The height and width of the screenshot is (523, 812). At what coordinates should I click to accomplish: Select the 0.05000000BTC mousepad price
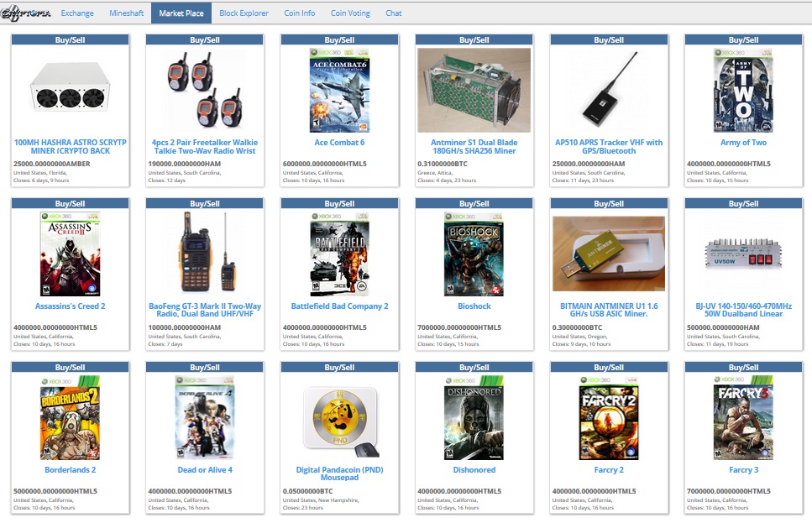[307, 491]
